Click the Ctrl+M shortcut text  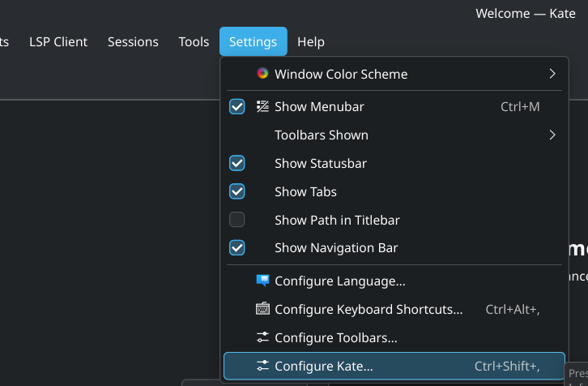[520, 107]
